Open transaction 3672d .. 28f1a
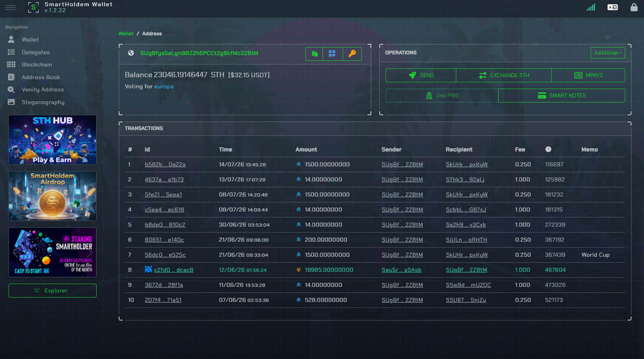Screen dimensions: 644x359 tap(164, 285)
